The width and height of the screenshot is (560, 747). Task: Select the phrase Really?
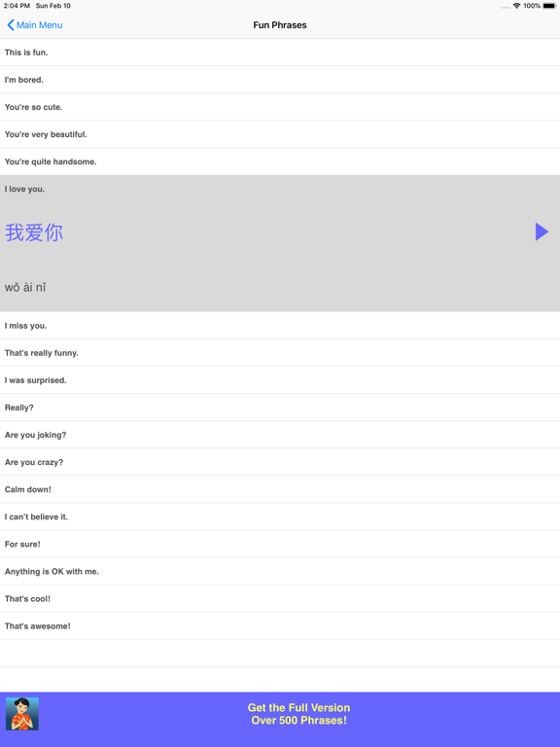(x=280, y=408)
